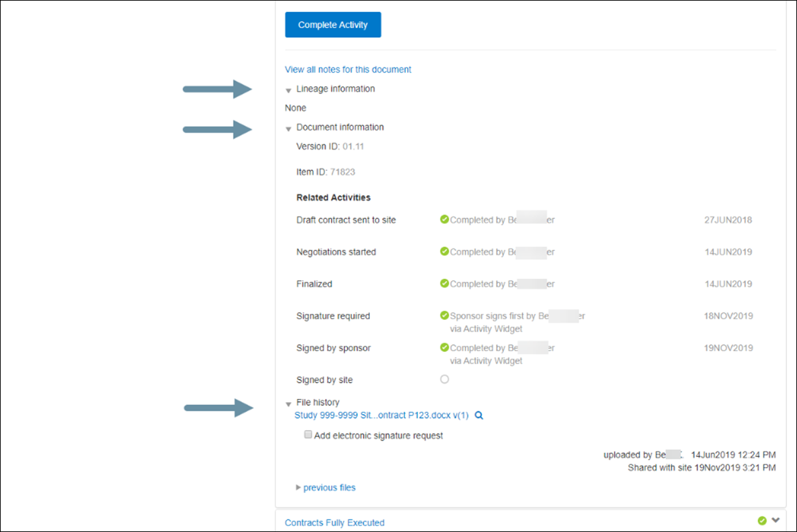The image size is (797, 532).
Task: Select the Signed by site radio button
Action: [x=444, y=379]
